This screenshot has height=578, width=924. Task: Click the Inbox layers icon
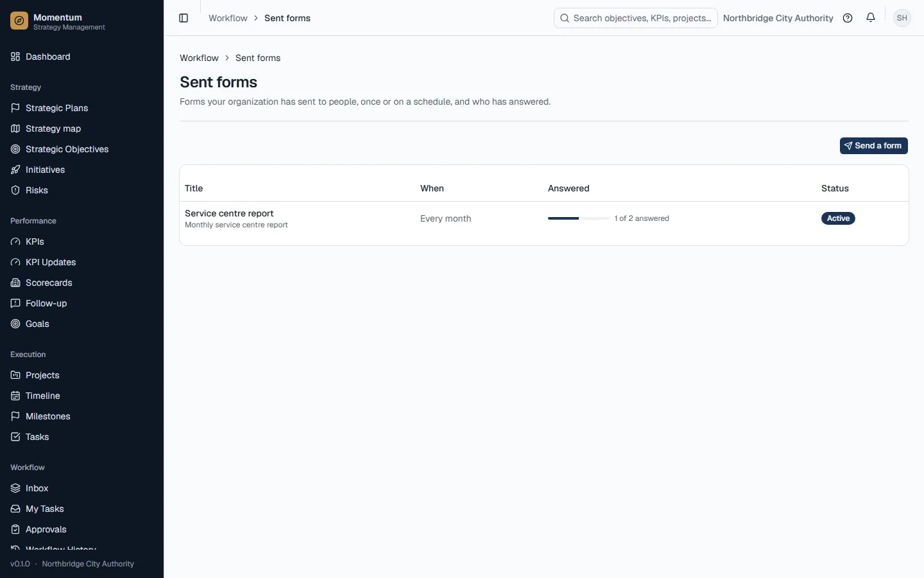pyautogui.click(x=15, y=488)
